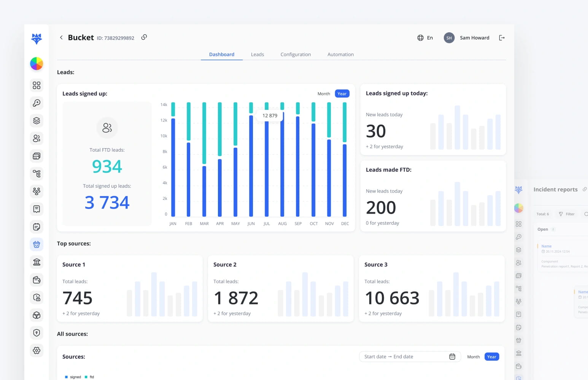The width and height of the screenshot is (588, 380).
Task: Open the settings gear sidebar icon
Action: [37, 350]
